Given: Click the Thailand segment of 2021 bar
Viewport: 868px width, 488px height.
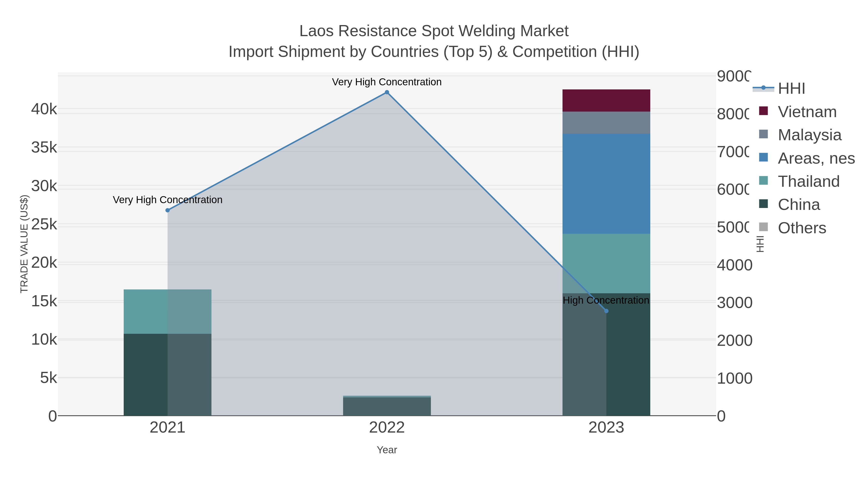Looking at the screenshot, I should click(x=168, y=312).
